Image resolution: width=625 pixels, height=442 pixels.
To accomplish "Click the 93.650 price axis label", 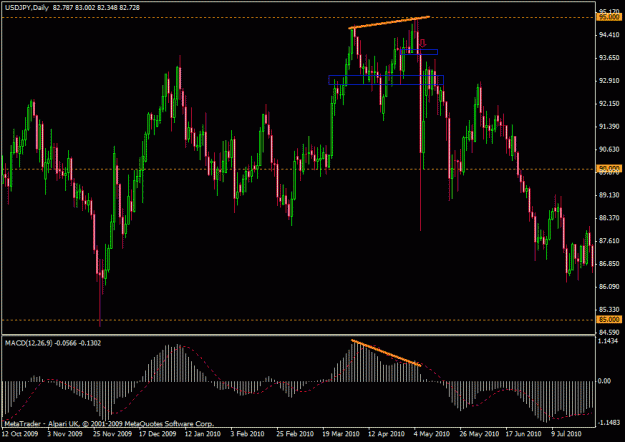I will point(609,58).
